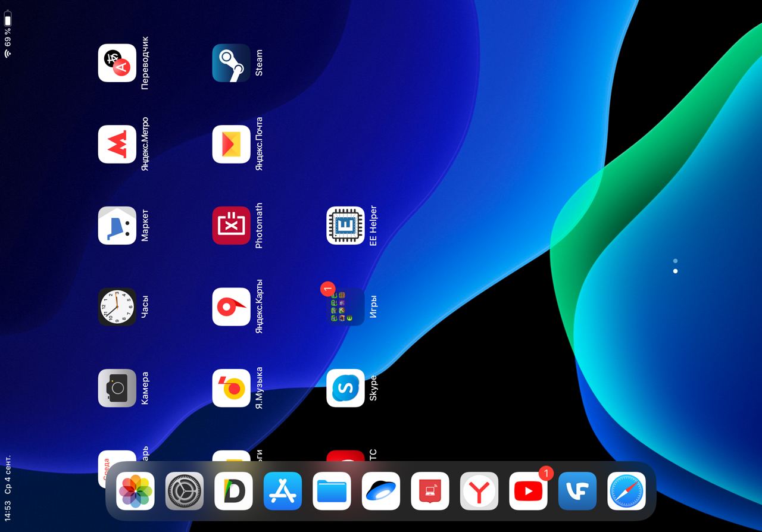Launch the Steam app
Image resolution: width=762 pixels, height=532 pixels.
pyautogui.click(x=232, y=63)
